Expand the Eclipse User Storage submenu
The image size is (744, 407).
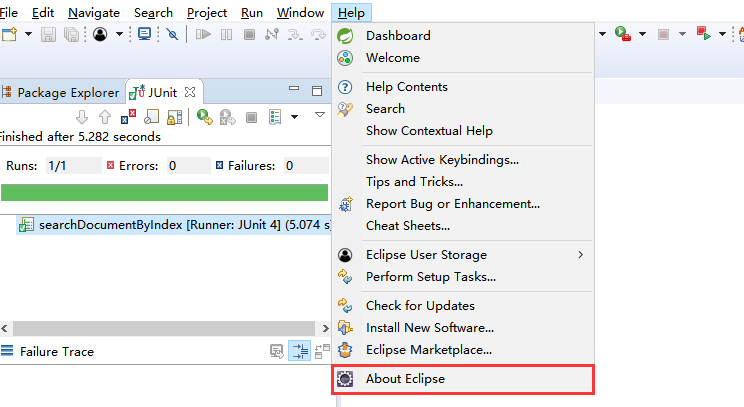pos(463,255)
